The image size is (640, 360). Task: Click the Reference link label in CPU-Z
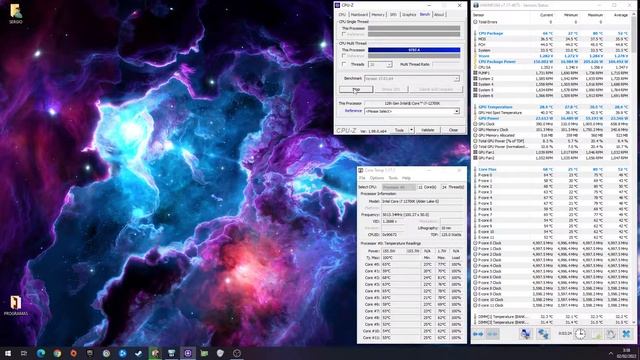[x=353, y=111]
